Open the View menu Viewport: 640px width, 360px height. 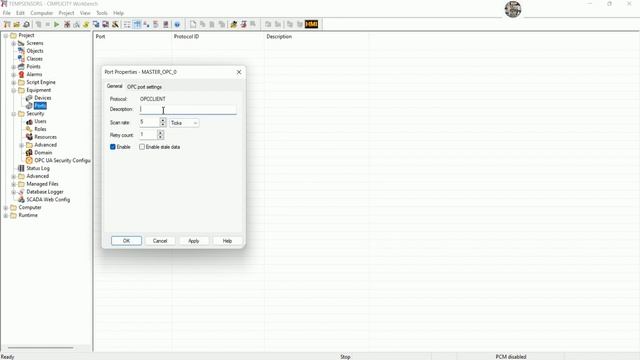pos(85,13)
